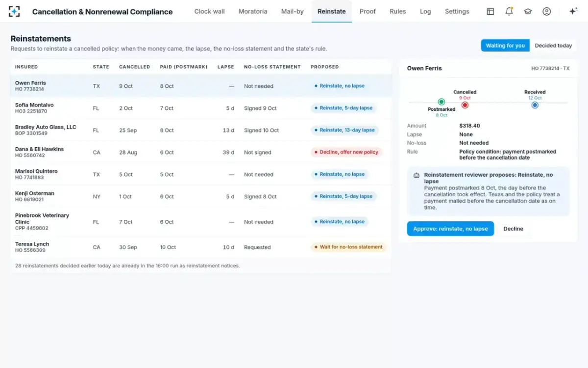Go to the Settings tab
Image resolution: width=588 pixels, height=368 pixels.
457,11
